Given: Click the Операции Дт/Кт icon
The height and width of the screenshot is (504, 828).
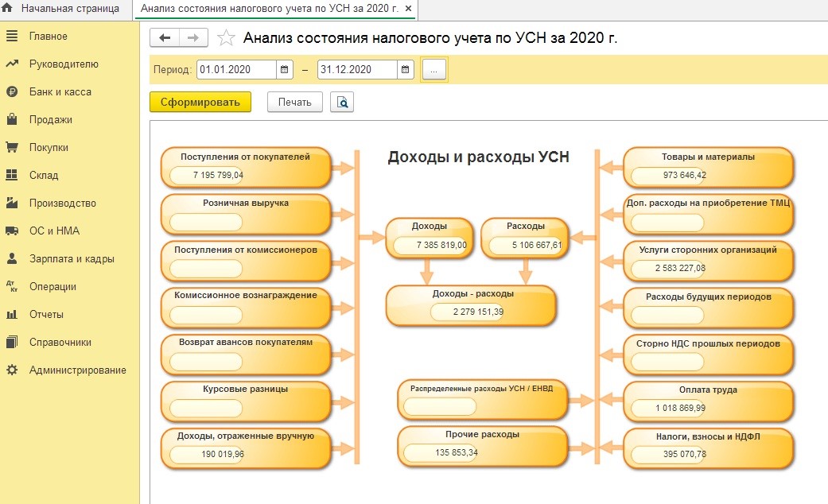Looking at the screenshot, I should tap(12, 286).
